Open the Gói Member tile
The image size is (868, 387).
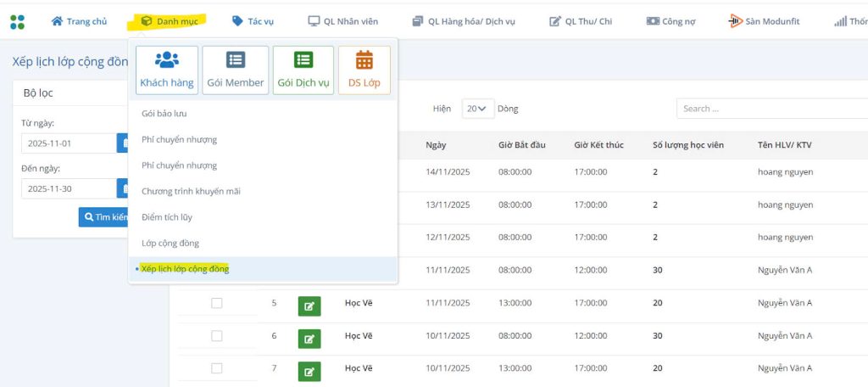(235, 70)
